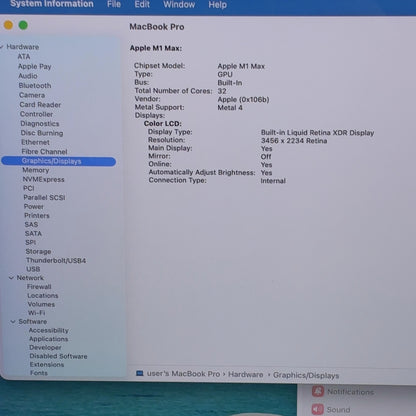The width and height of the screenshot is (416, 416).
Task: Click the Sound icon in settings list
Action: tap(318, 409)
